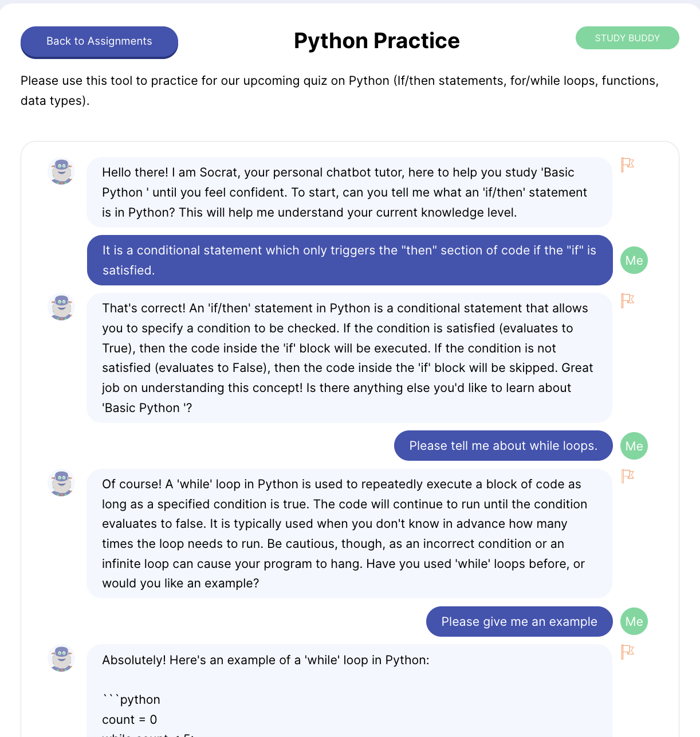Click the assignment instructions paragraph
Screen dimensions: 700x737
tap(340, 91)
